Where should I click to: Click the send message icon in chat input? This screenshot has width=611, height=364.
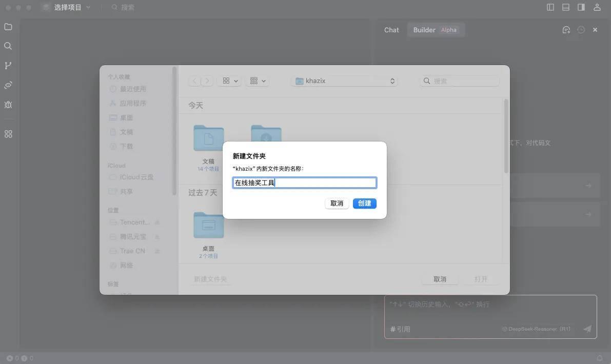[587, 329]
